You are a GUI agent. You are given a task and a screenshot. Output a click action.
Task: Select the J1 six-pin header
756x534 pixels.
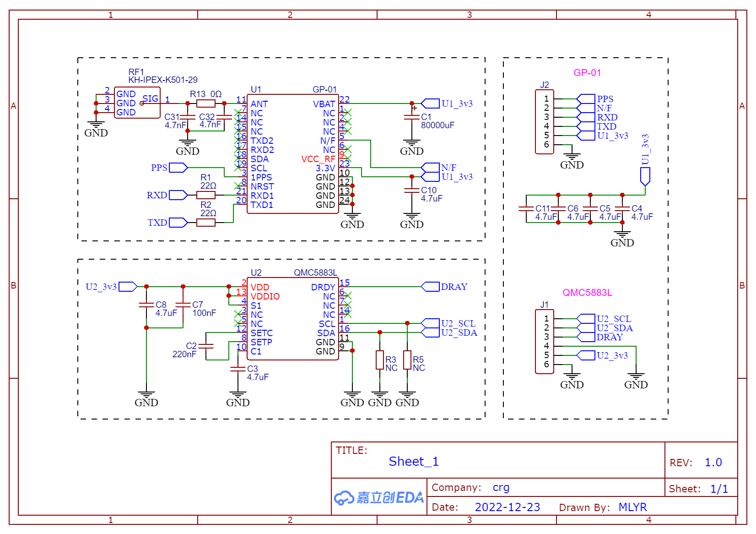point(545,342)
